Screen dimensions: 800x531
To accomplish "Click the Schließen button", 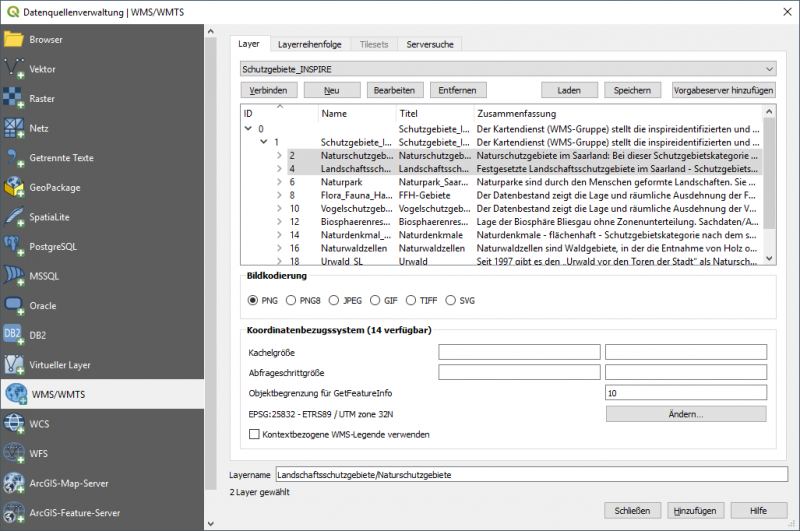I will coord(633,511).
